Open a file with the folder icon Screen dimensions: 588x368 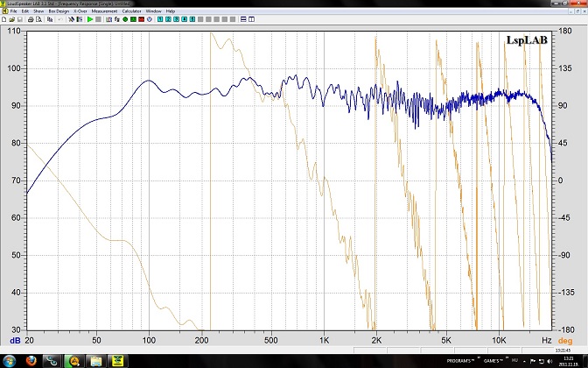tap(12, 19)
